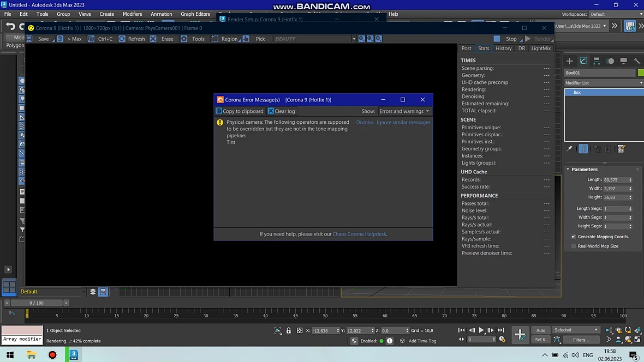Click the Stop render button
644x362 pixels.
pyautogui.click(x=508, y=39)
